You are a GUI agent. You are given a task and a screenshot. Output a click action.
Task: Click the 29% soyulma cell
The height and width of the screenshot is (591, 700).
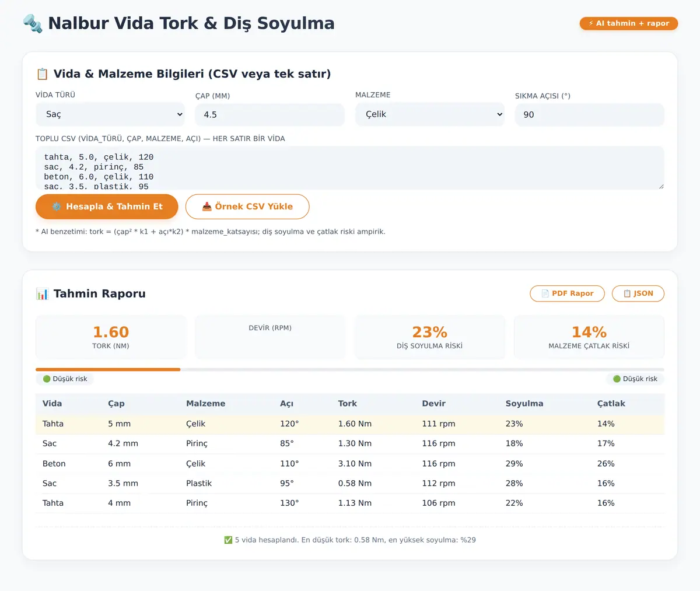[x=514, y=464]
